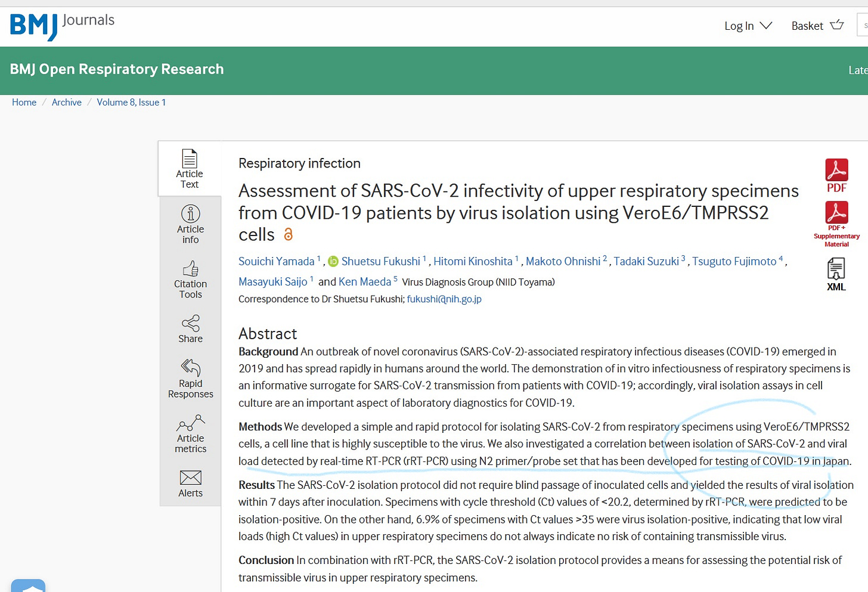Open author Hitomi Kinoshita link

point(473,261)
